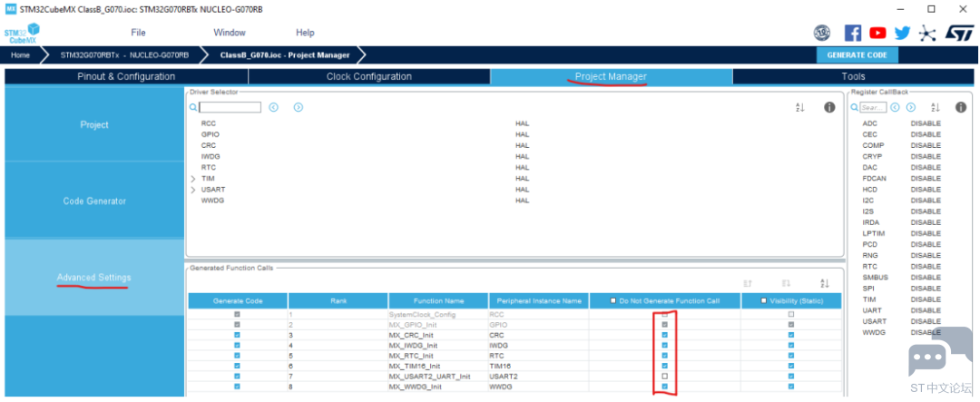Image resolution: width=980 pixels, height=402 pixels.
Task: Toggle Visibility (Static) header checkbox
Action: (x=764, y=300)
